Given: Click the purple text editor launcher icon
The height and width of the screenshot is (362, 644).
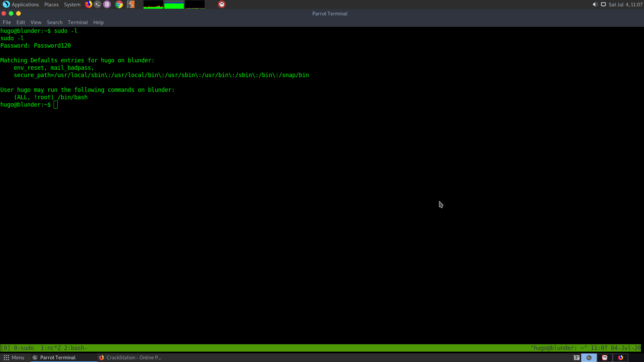Looking at the screenshot, I should click(x=107, y=4).
